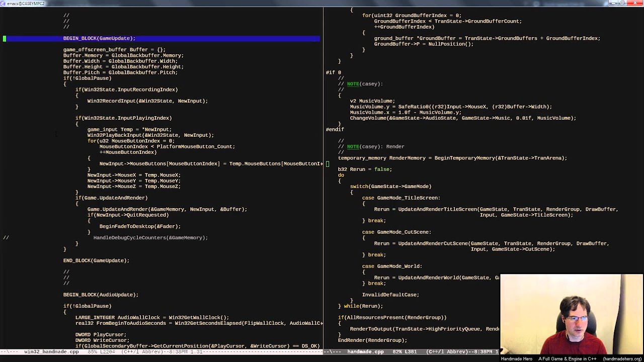Click "case GameMode_World:" line
This screenshot has width=644, height=362.
pyautogui.click(x=392, y=266)
